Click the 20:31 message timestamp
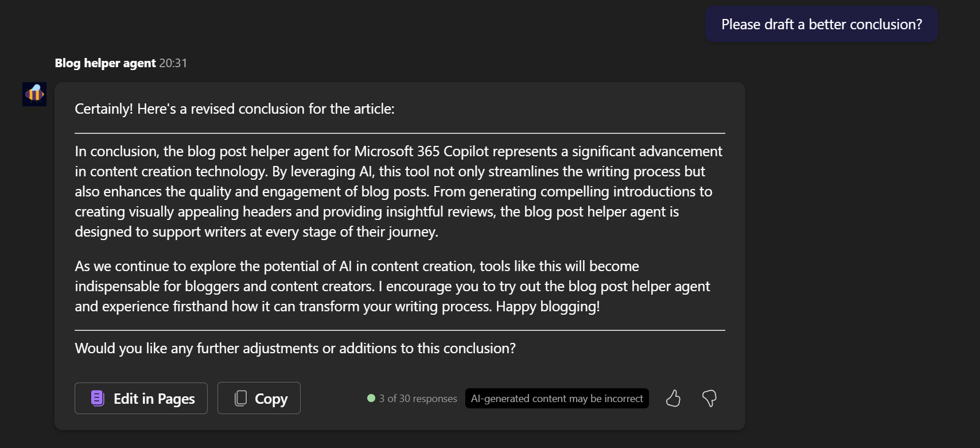Screen dimensions: 980x448 click(x=173, y=63)
